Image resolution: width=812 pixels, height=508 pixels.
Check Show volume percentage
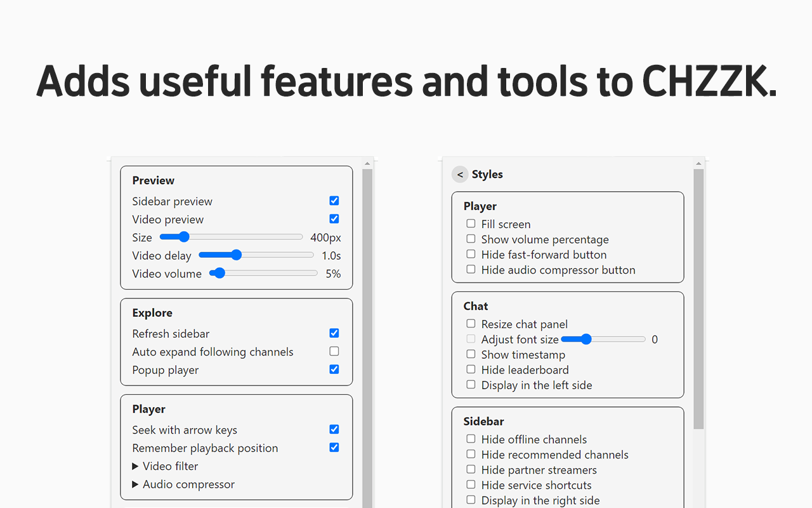click(471, 239)
